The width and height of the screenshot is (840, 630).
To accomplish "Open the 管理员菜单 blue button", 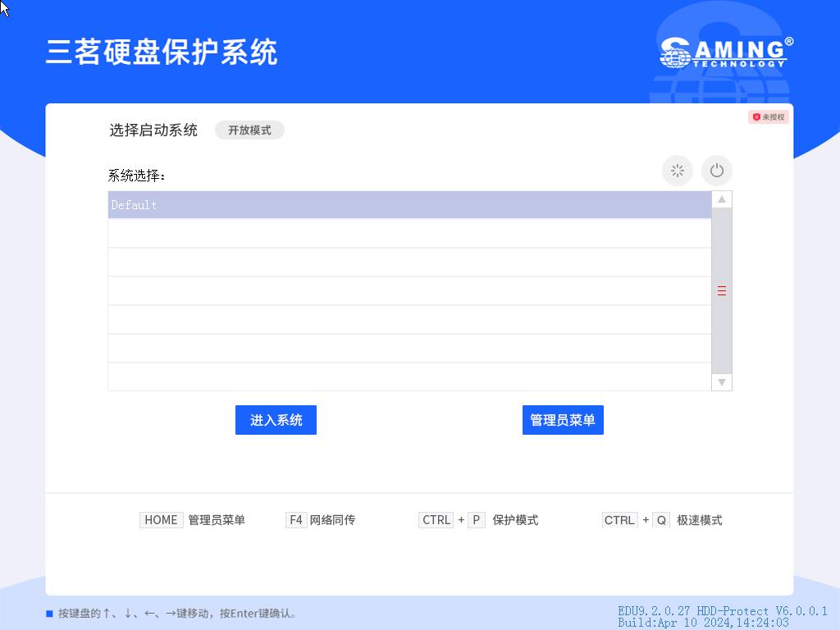I will point(563,420).
